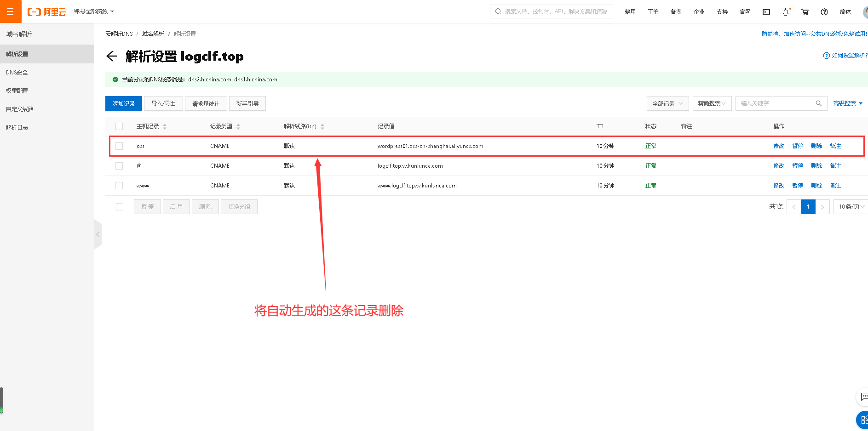868x431 pixels.
Task: Collapse the left sidebar handle
Action: click(x=98, y=234)
